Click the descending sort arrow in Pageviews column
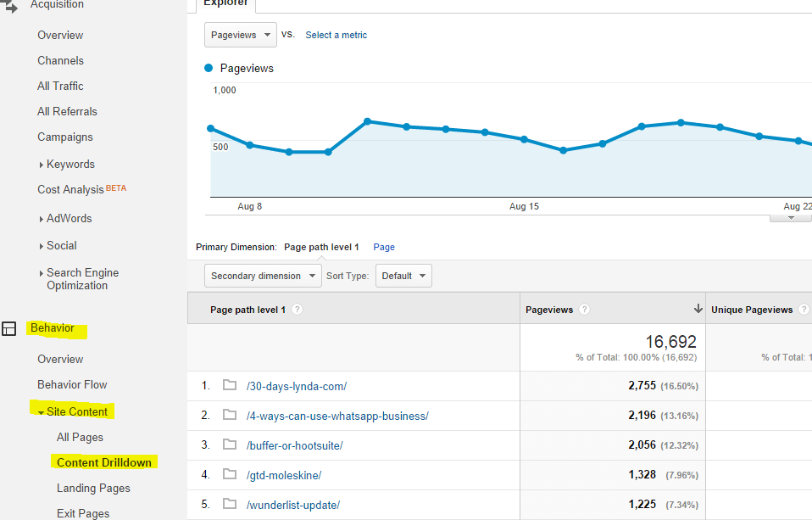Image resolution: width=812 pixels, height=520 pixels. (x=698, y=309)
